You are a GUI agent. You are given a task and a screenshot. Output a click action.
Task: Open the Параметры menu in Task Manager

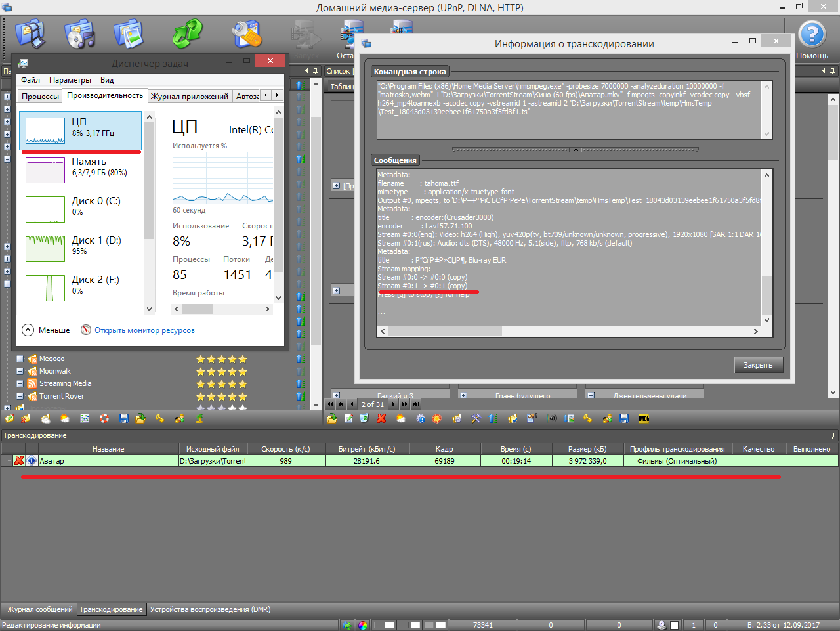click(x=70, y=80)
